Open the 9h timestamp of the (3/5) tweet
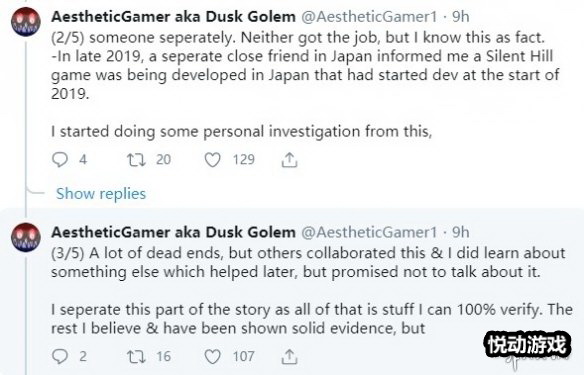 click(x=461, y=232)
